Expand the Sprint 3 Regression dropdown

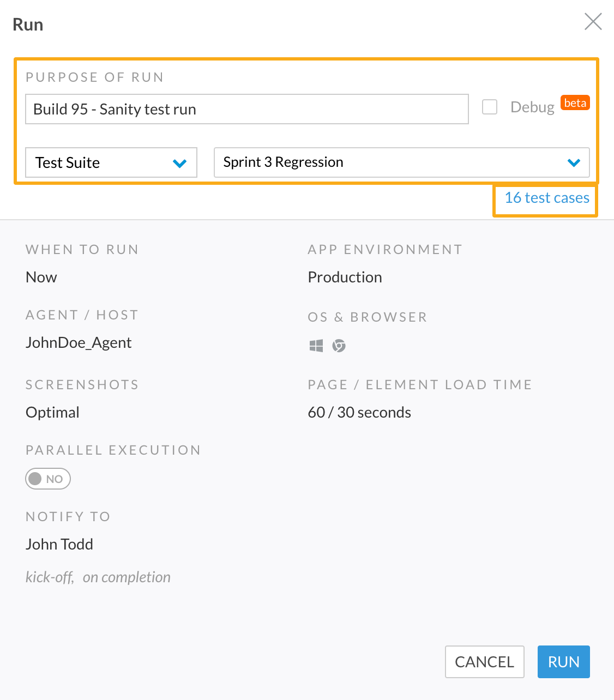tap(402, 162)
